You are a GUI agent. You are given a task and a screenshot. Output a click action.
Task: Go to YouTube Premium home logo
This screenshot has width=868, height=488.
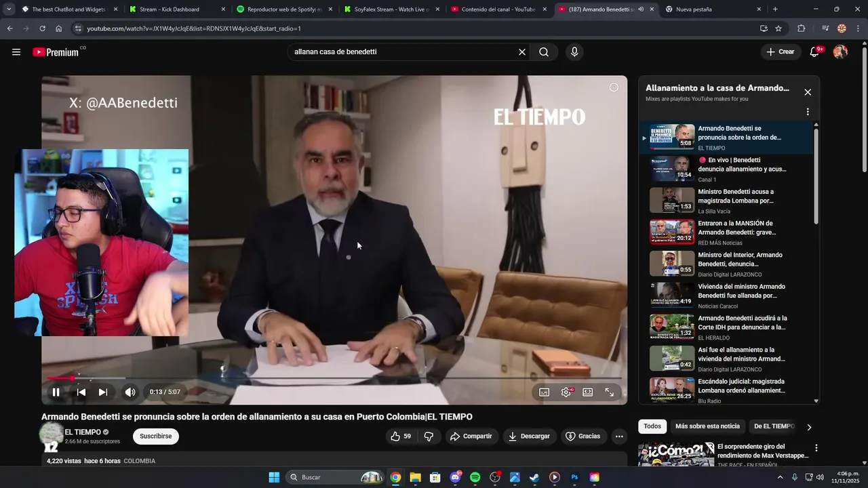(57, 52)
